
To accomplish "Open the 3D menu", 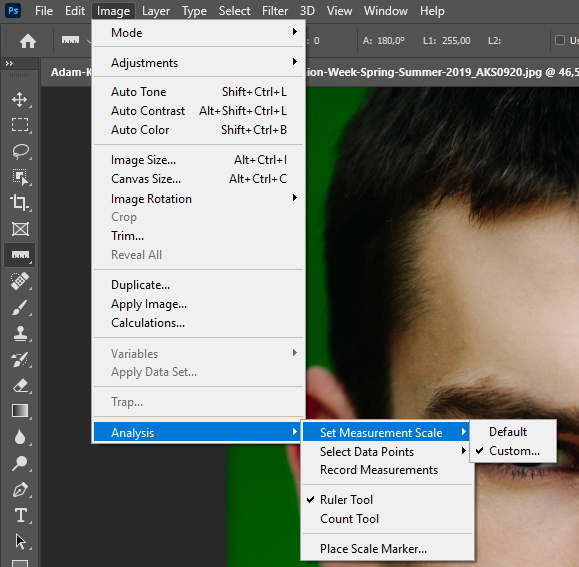I will [x=307, y=11].
